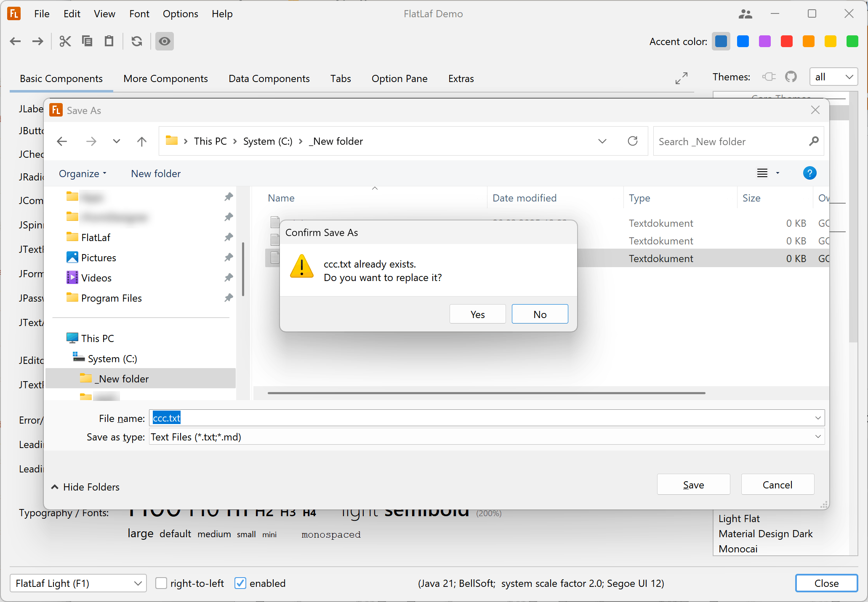Screen dimensions: 868x602
Task: Click the back arrow in FlatLaf toolbar
Action: click(16, 41)
